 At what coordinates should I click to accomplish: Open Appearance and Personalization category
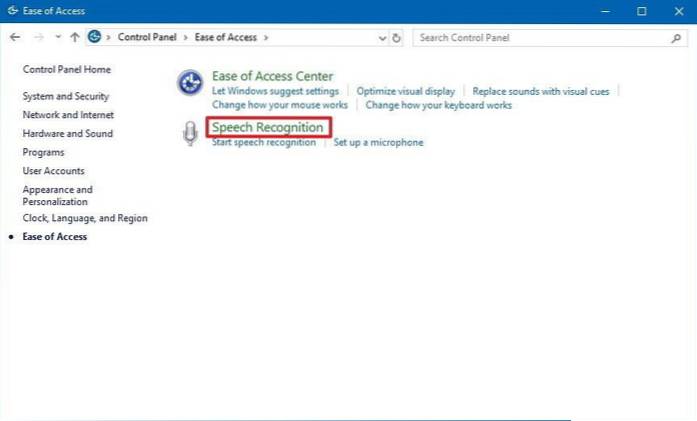click(58, 196)
